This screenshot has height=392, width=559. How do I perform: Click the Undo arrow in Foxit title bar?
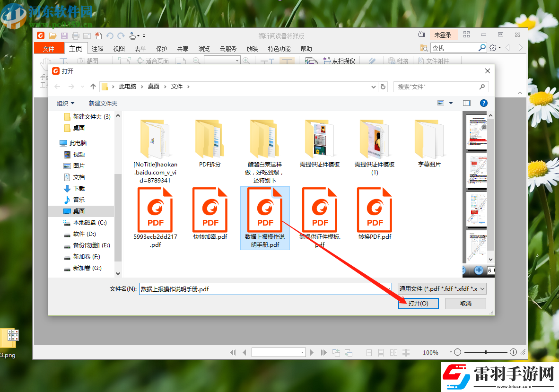pos(110,35)
